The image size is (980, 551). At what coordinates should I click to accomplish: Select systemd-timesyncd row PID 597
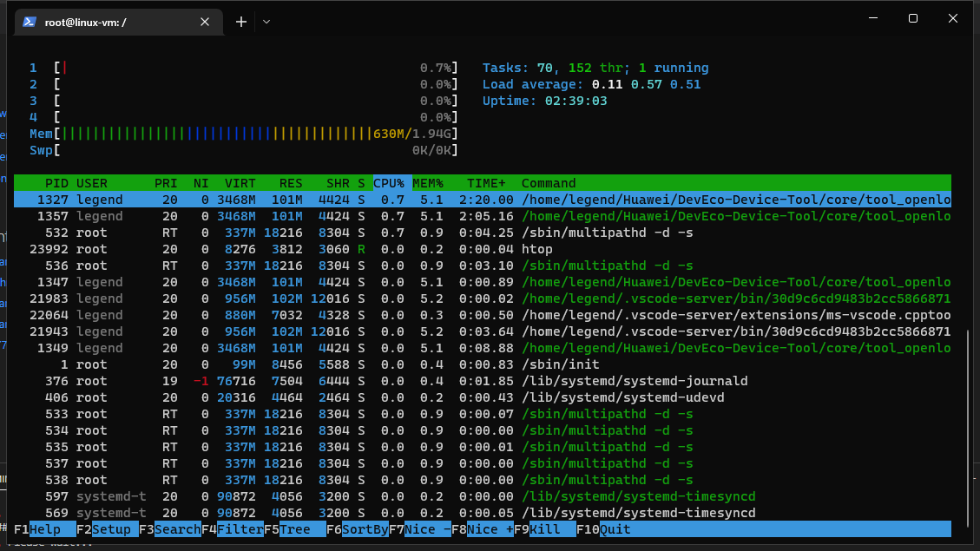point(483,496)
